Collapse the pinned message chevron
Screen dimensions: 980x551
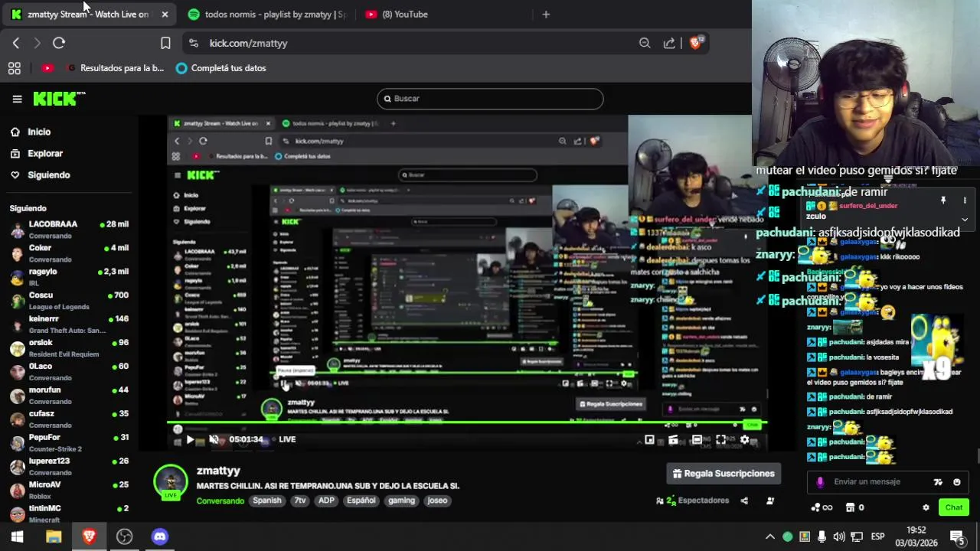(x=965, y=219)
